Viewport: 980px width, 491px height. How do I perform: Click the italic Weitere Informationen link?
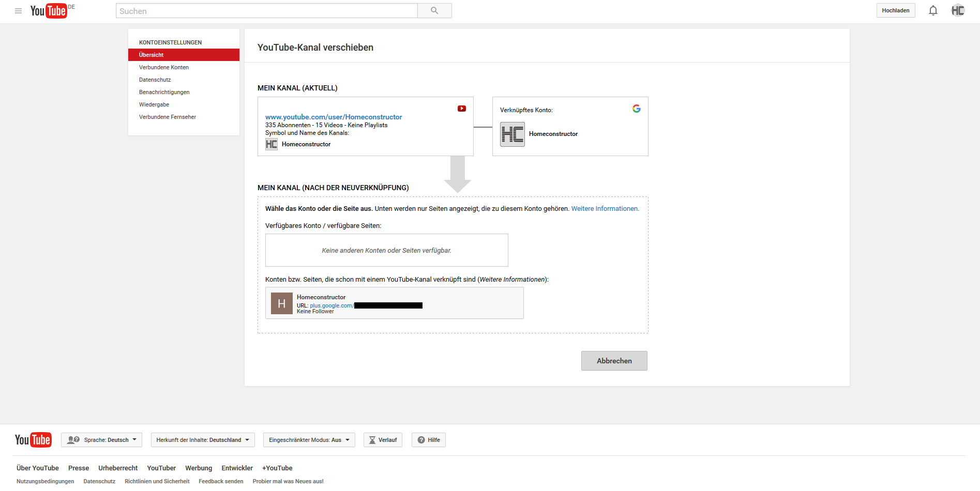click(x=512, y=280)
